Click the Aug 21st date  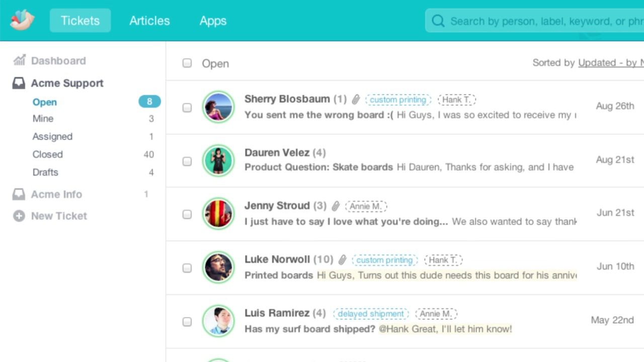coord(615,160)
